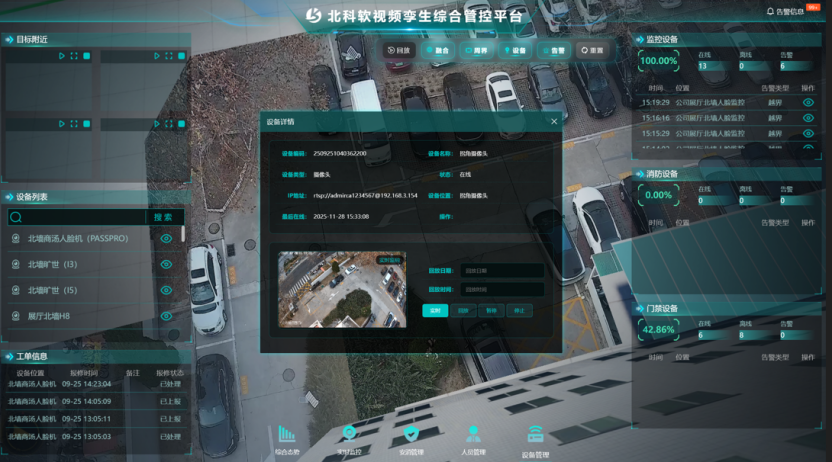Screen dimensions: 832x462
Task: Click fullscreen icon in bottom-left video pane
Action: pos(74,124)
